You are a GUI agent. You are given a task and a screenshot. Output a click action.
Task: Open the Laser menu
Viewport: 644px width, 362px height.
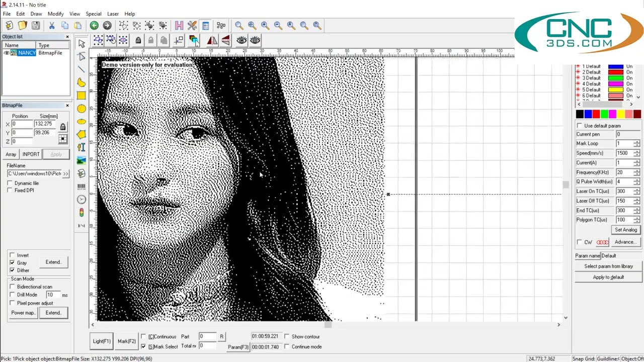[113, 14]
